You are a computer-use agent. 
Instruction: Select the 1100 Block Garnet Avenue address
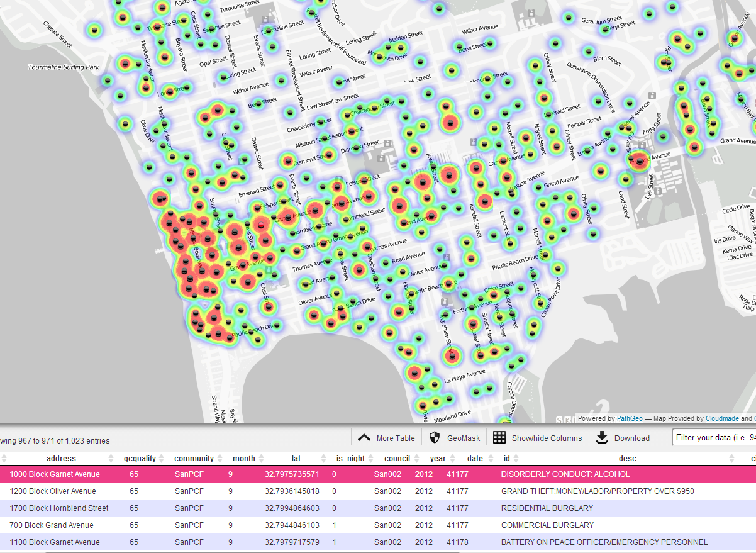55,542
